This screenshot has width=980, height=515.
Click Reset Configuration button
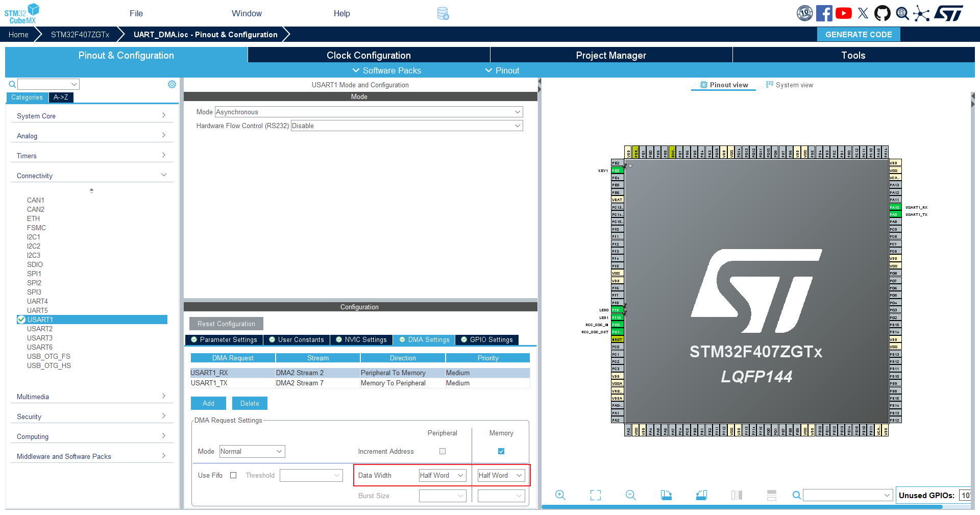click(226, 324)
